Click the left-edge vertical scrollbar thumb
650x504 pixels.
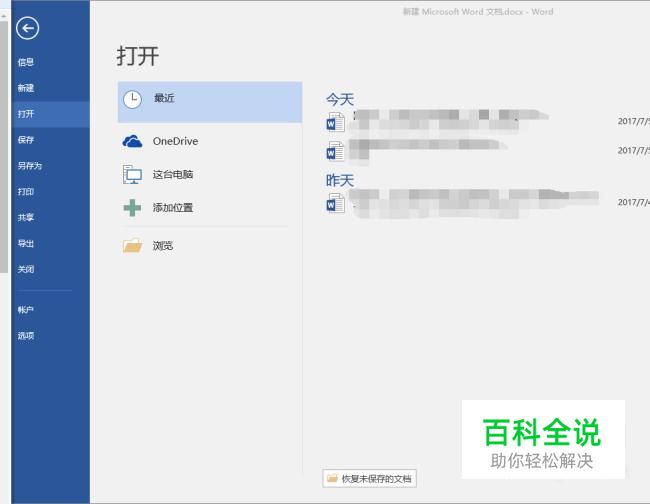4,147
